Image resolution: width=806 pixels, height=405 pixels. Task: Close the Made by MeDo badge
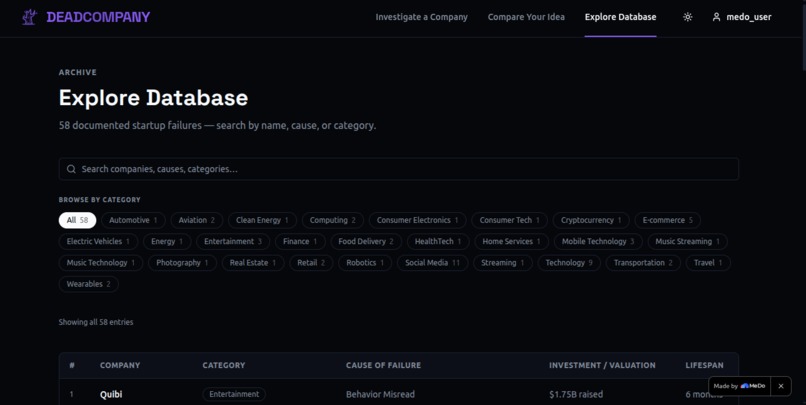(x=781, y=386)
